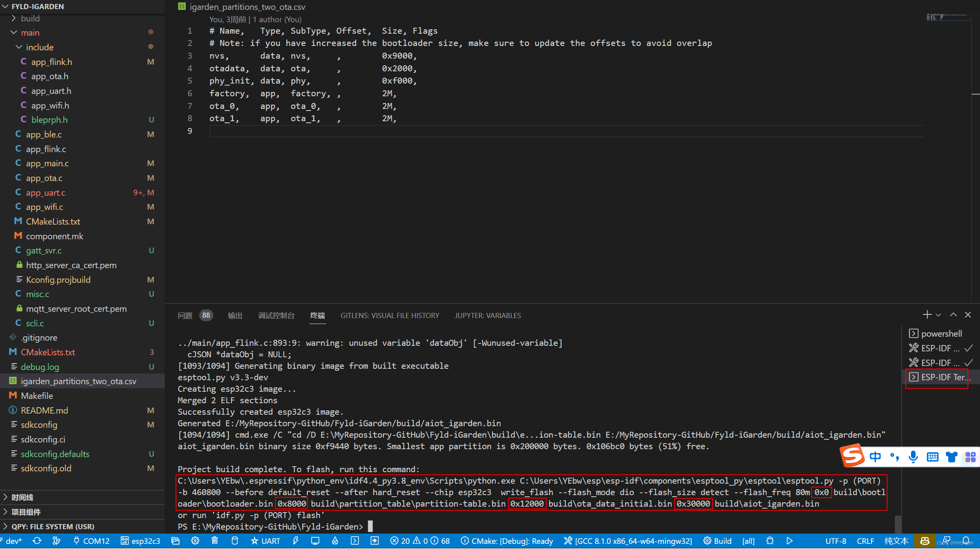Change the UTF-8 file encoding
This screenshot has height=549, width=980.
[836, 541]
